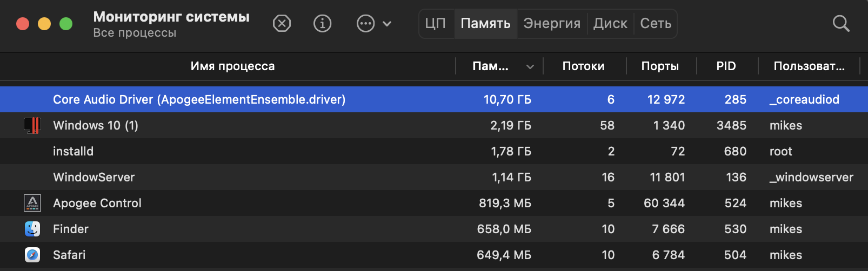Click the 819,3 МБ memory value
This screenshot has width=868, height=271.
pos(505,203)
